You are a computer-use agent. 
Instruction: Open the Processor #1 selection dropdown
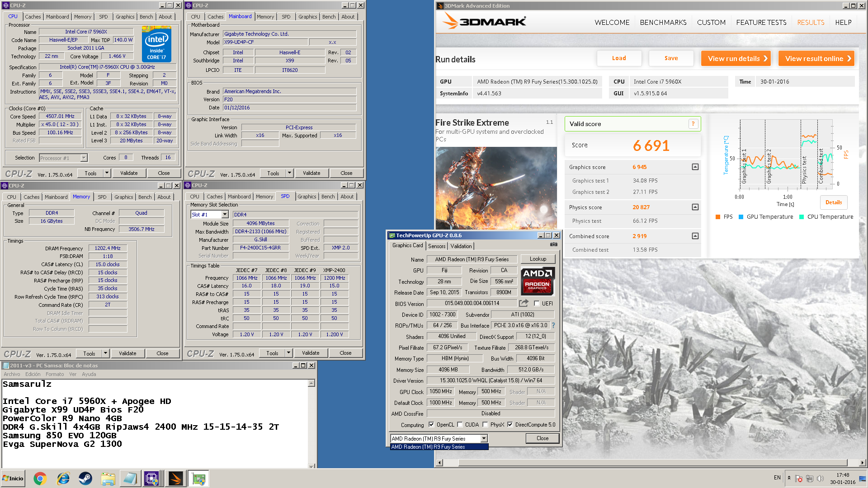coord(84,158)
